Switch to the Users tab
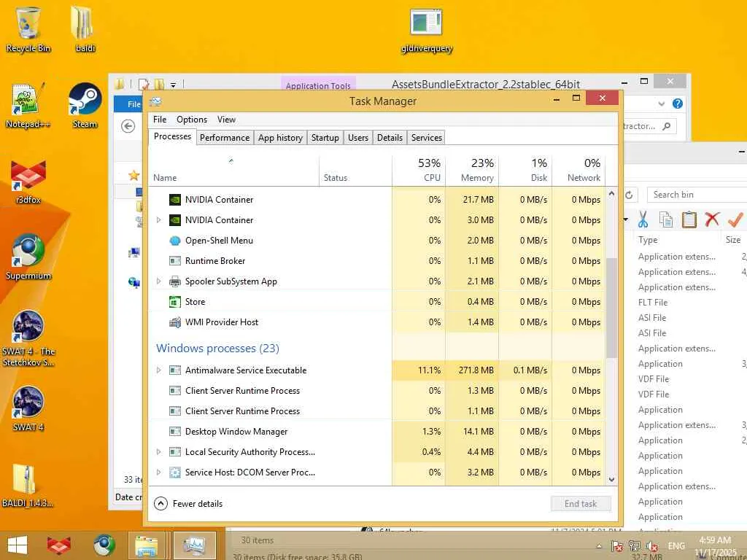747x560 pixels. pos(357,138)
